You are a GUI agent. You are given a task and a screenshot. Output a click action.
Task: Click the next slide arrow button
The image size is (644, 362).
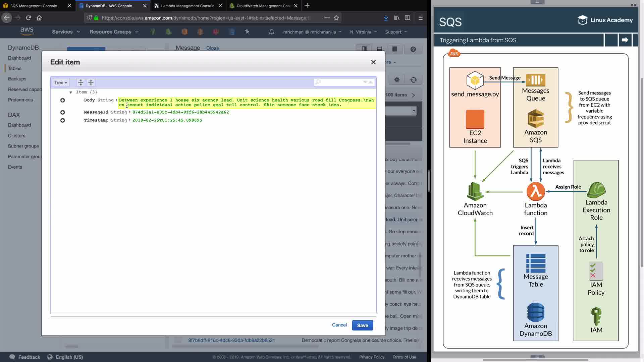coord(625,40)
